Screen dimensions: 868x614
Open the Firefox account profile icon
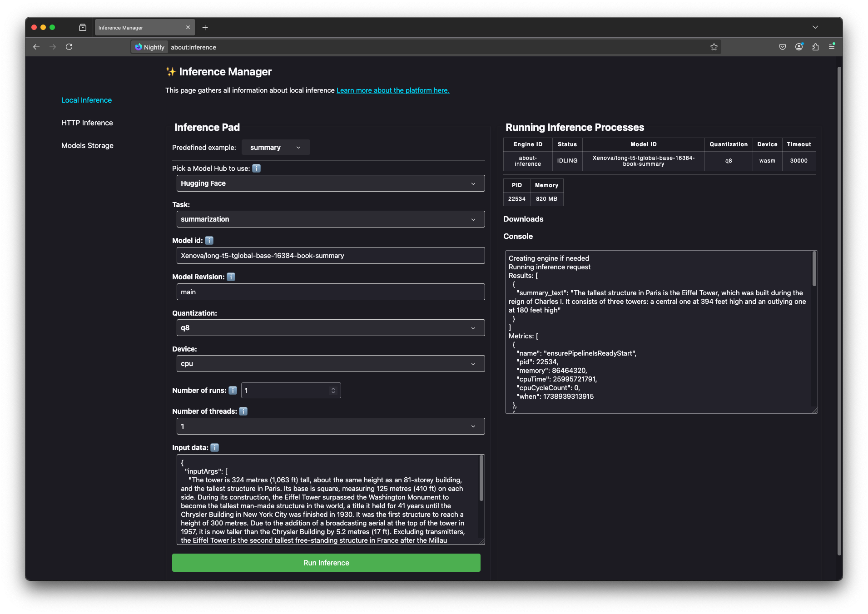click(x=799, y=47)
